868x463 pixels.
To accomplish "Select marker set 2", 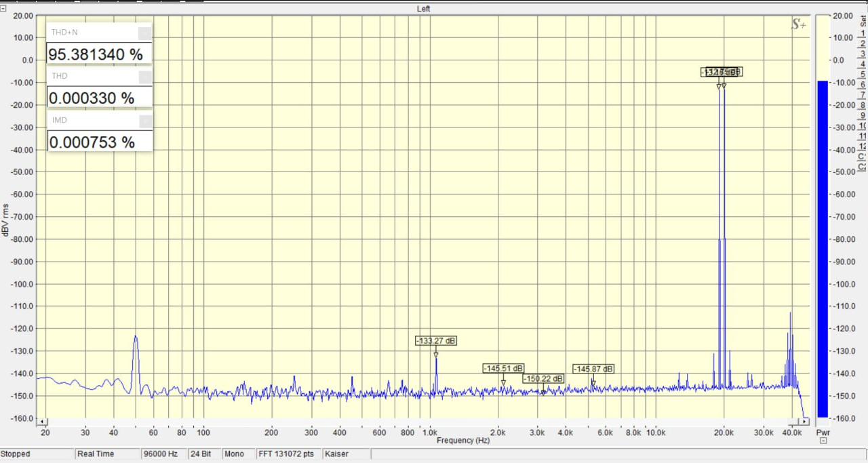I will [x=863, y=43].
